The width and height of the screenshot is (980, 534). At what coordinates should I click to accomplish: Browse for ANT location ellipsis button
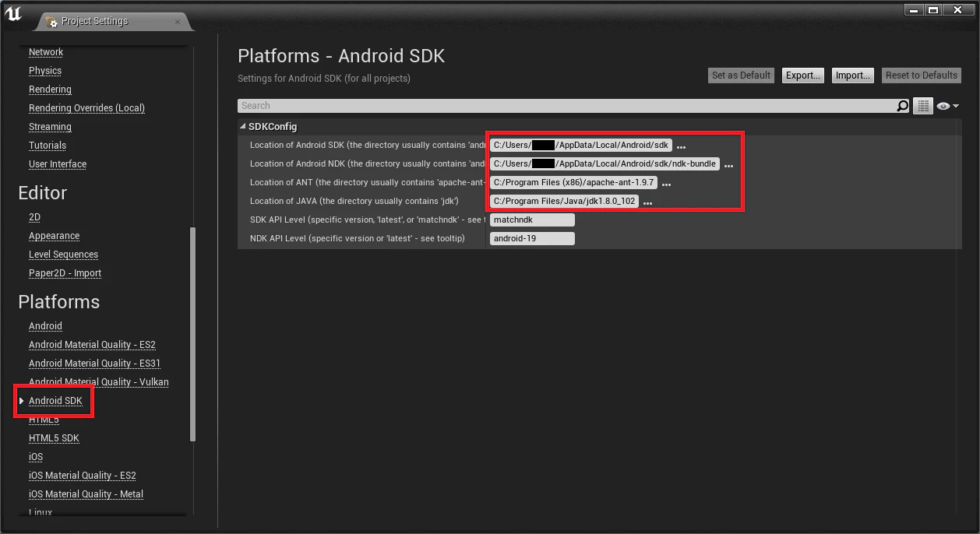click(x=666, y=184)
